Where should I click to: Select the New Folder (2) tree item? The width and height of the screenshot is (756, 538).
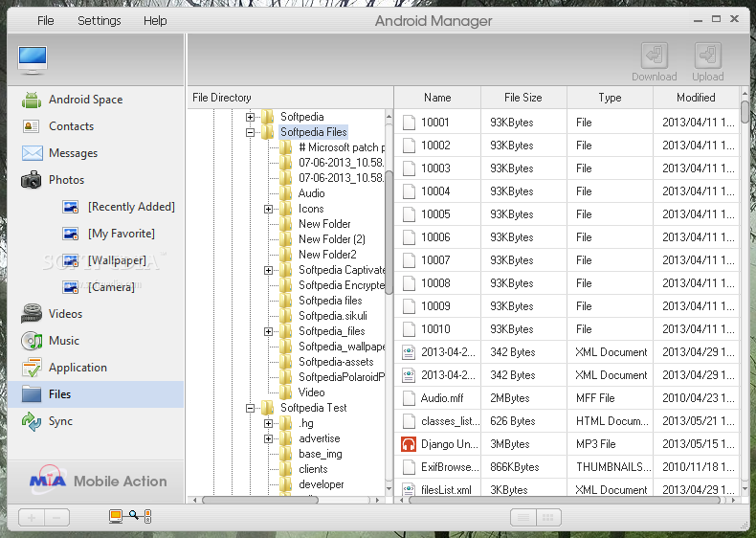(332, 239)
